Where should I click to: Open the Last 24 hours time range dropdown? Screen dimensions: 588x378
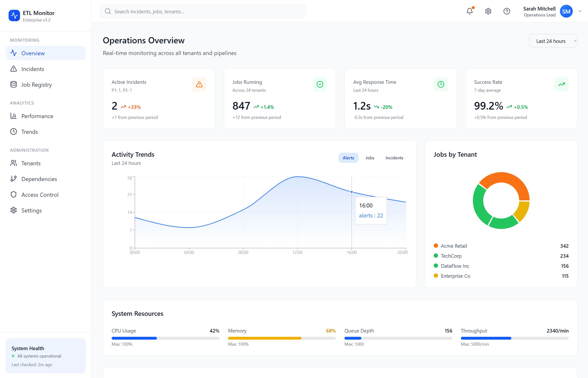[x=553, y=41]
